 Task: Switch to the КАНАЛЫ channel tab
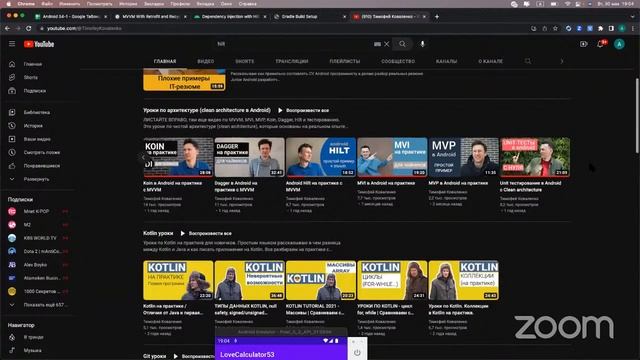pyautogui.click(x=446, y=61)
